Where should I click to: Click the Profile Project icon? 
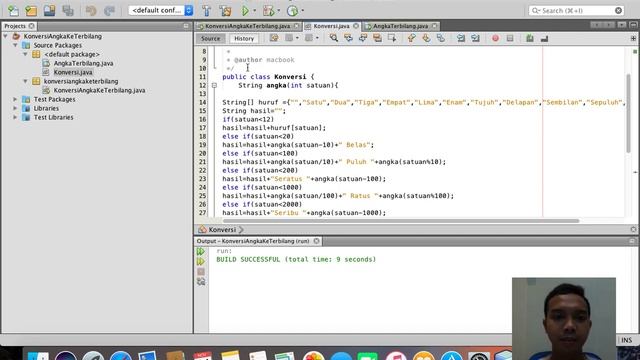tap(292, 11)
